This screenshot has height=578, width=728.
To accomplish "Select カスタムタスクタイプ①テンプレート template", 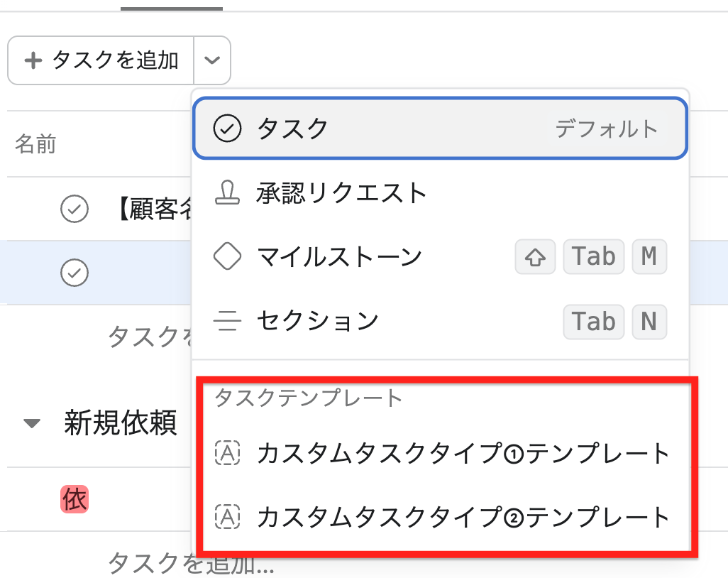I will coord(442,453).
